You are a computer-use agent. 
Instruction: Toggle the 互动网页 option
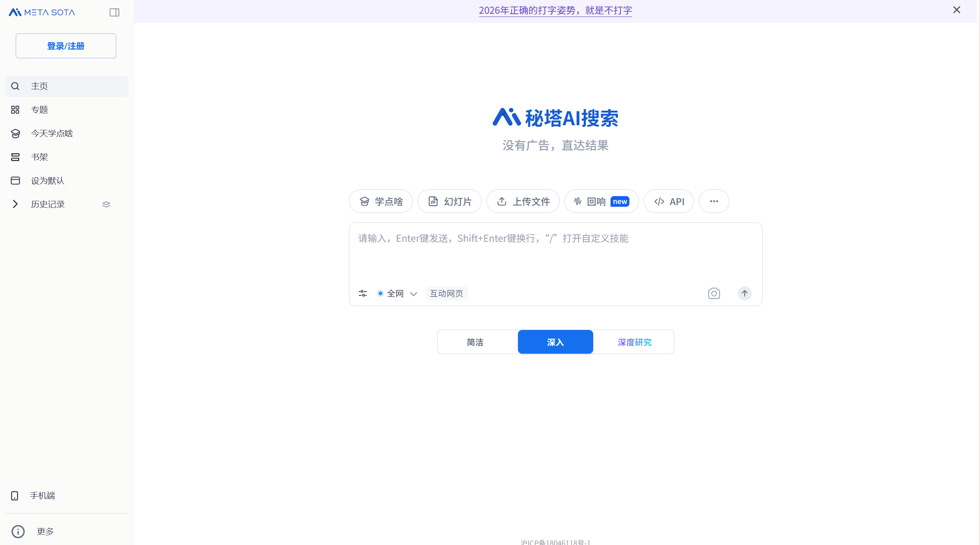(446, 294)
